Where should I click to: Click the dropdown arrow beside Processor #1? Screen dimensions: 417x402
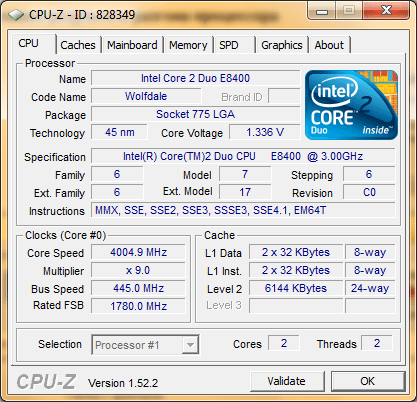190,345
